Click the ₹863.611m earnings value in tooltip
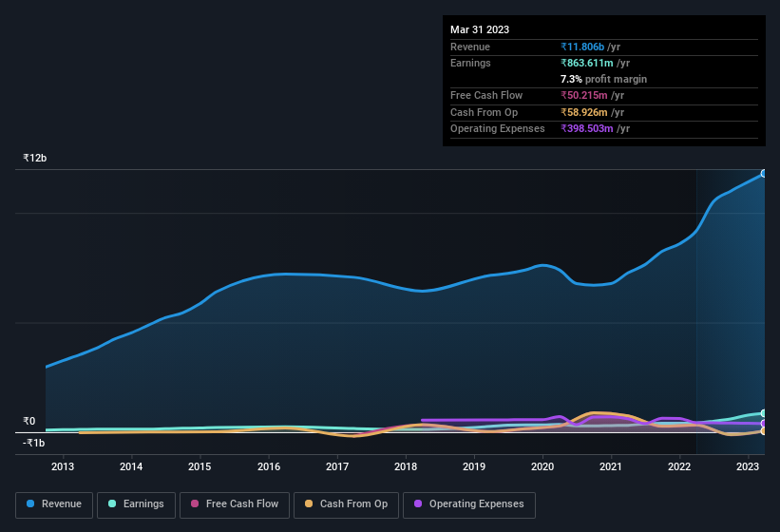 click(587, 63)
